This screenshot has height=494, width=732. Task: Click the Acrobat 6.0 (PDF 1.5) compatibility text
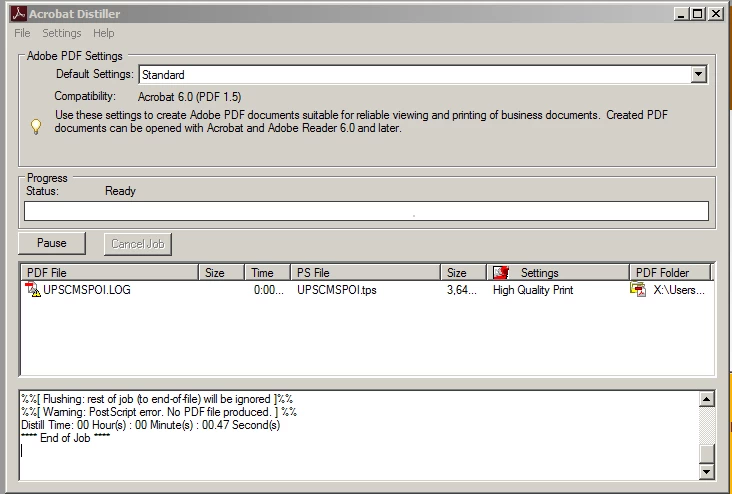click(190, 97)
